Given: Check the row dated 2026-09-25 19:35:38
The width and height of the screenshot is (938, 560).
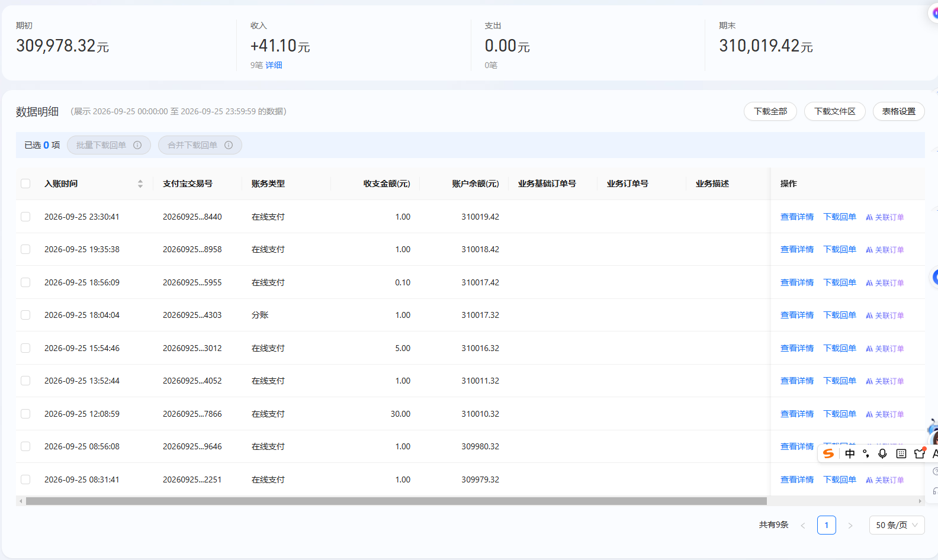Looking at the screenshot, I should (25, 249).
